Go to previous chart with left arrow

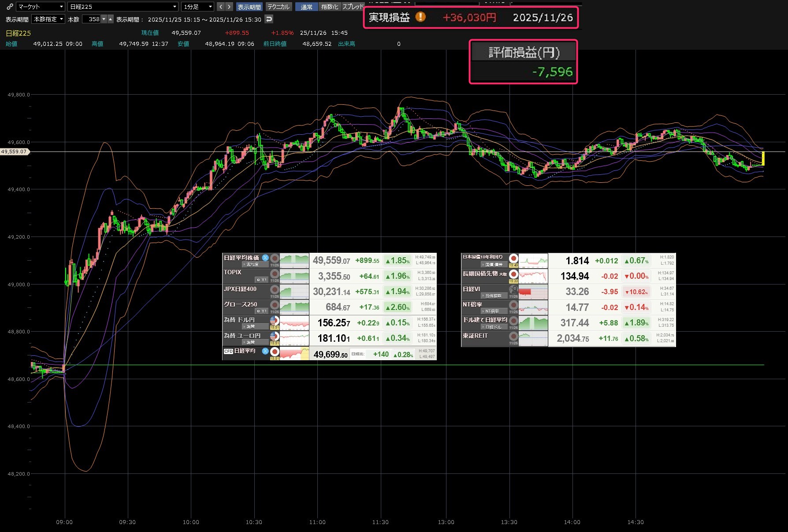click(221, 7)
